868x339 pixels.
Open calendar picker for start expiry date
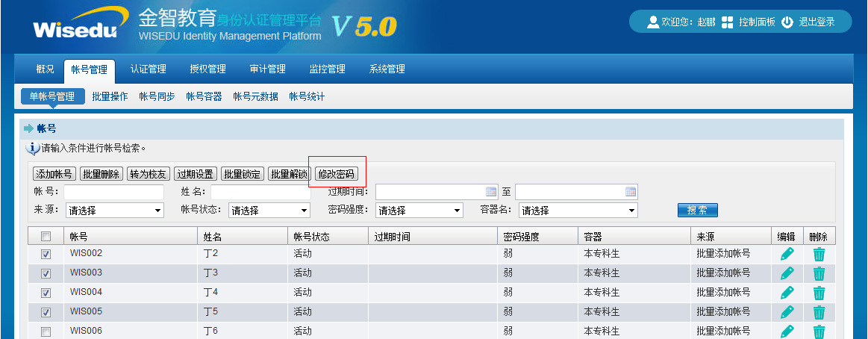pos(491,193)
